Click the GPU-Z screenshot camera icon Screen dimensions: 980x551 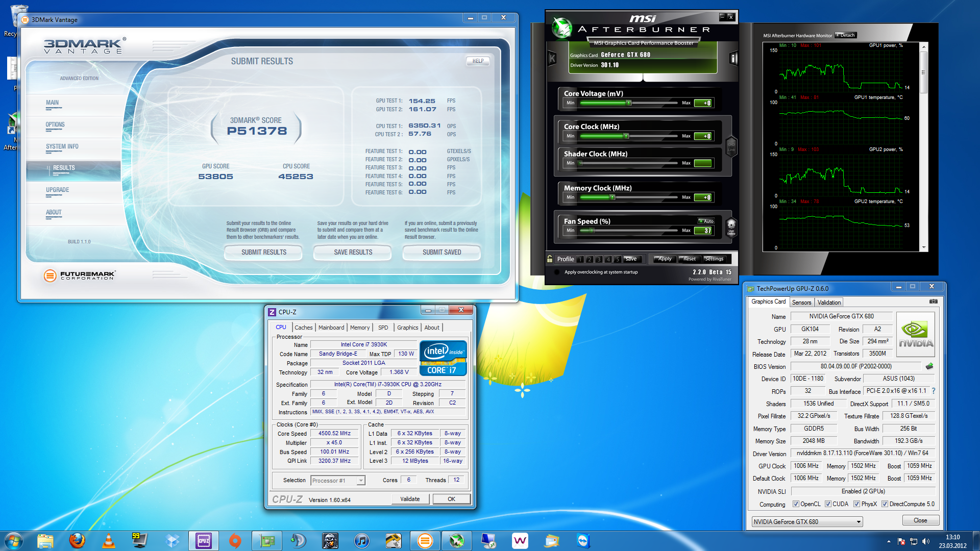pos(933,302)
